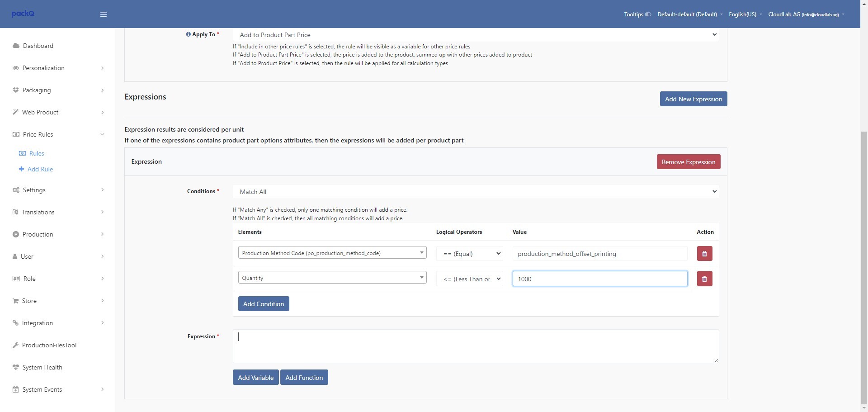
Task: Click the Web Product wand icon
Action: pos(15,112)
